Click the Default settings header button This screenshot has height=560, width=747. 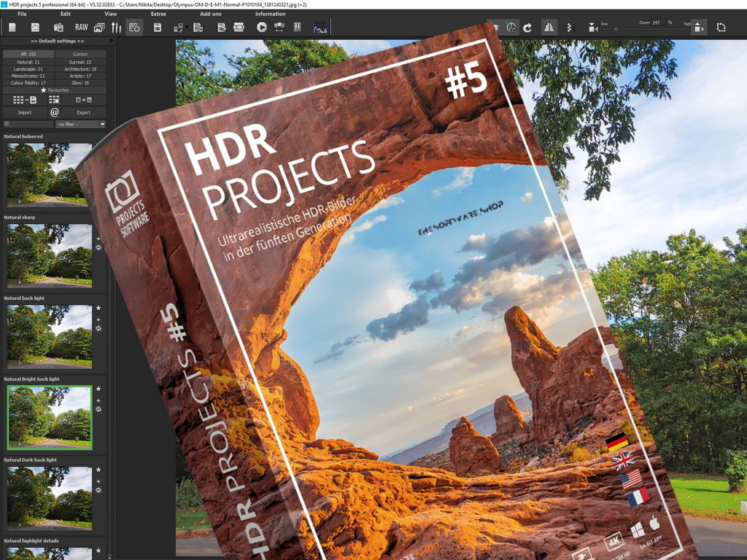[x=57, y=41]
